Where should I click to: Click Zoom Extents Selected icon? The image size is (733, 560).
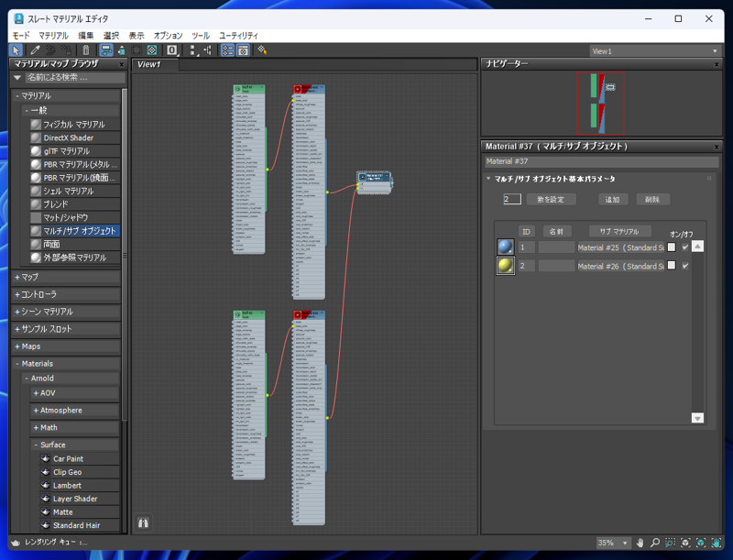(701, 543)
